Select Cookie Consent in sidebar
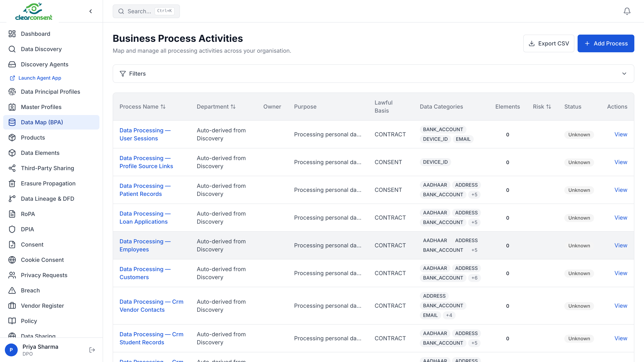 tap(51, 260)
